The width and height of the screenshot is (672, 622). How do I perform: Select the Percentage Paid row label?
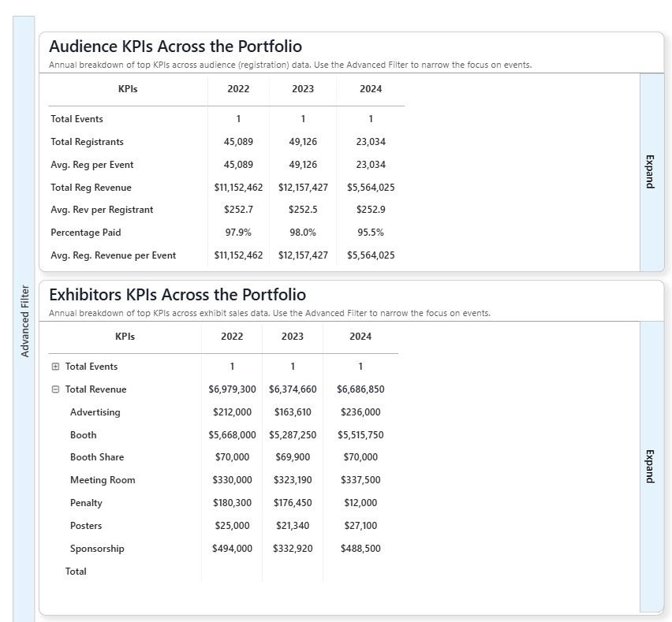86,233
